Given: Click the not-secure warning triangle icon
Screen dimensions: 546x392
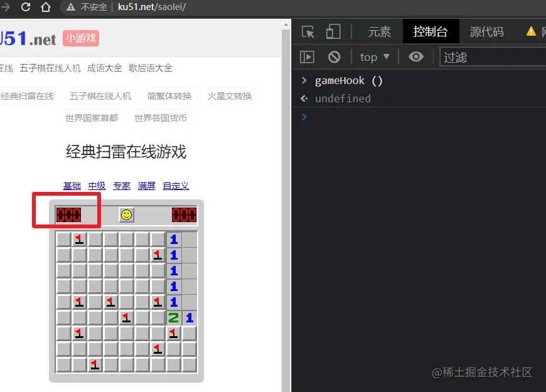Looking at the screenshot, I should [x=71, y=7].
